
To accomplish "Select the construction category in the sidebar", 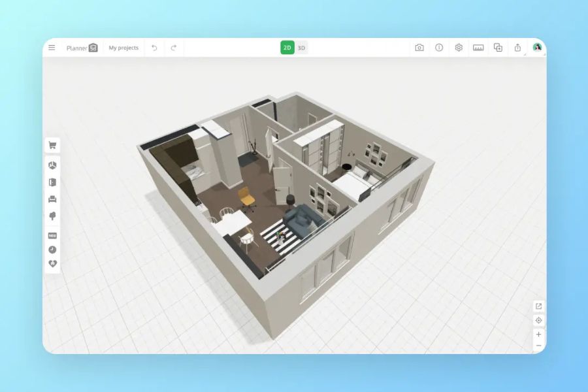I will click(x=52, y=164).
